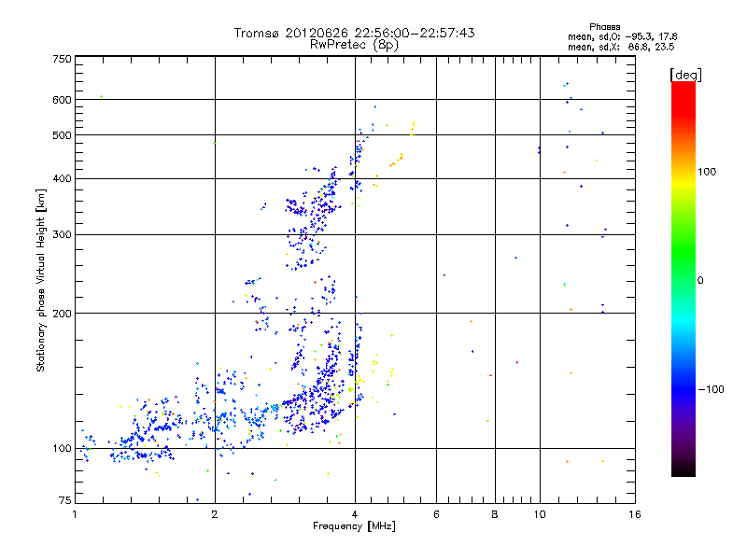Viewport: 747px width, 560px height.
Task: Click the y-axis tick label "600"
Action: point(62,100)
